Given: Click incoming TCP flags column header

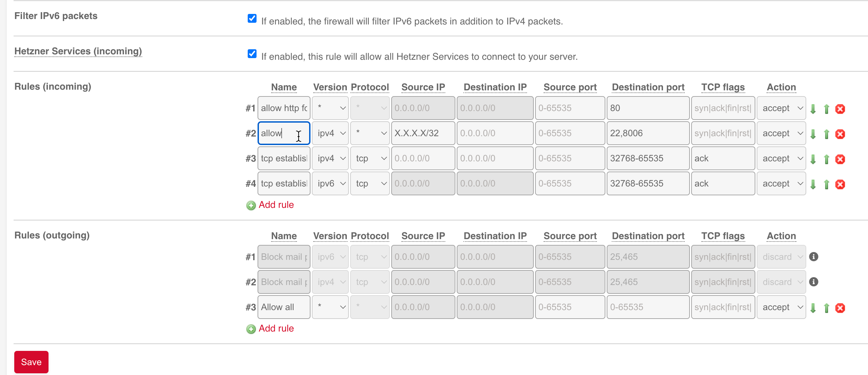Looking at the screenshot, I should pyautogui.click(x=723, y=87).
